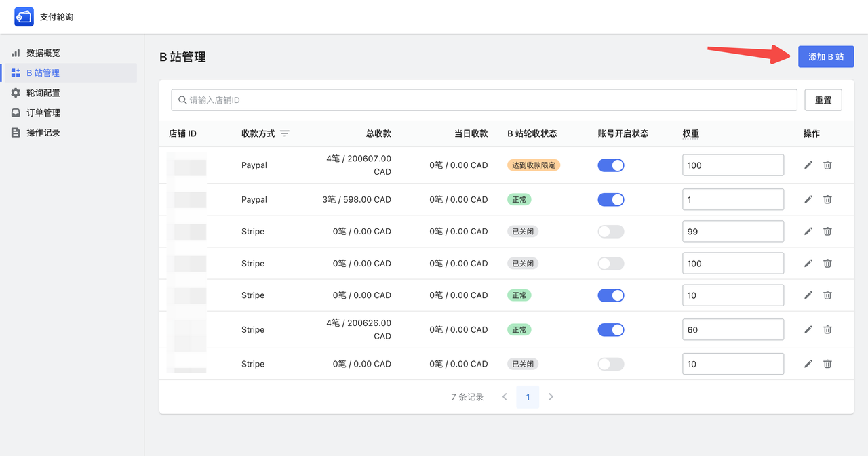This screenshot has width=868, height=456.
Task: Click trash icon for the last row
Action: [x=827, y=364]
